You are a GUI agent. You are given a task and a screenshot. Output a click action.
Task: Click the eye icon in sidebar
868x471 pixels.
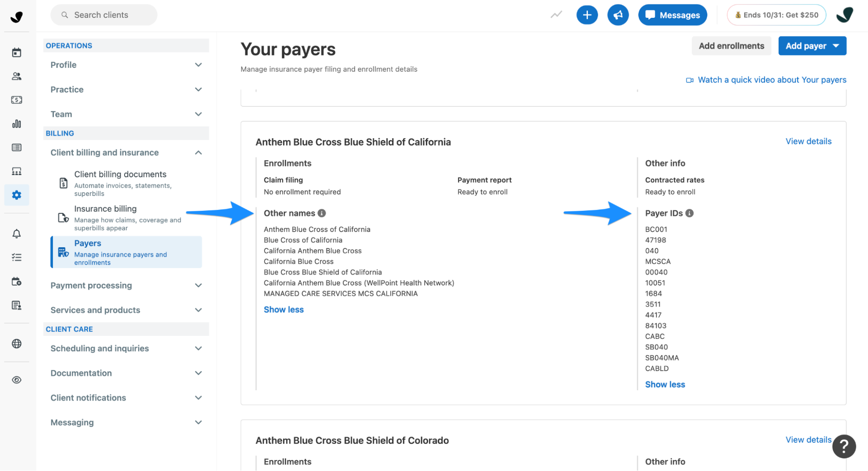click(x=17, y=380)
